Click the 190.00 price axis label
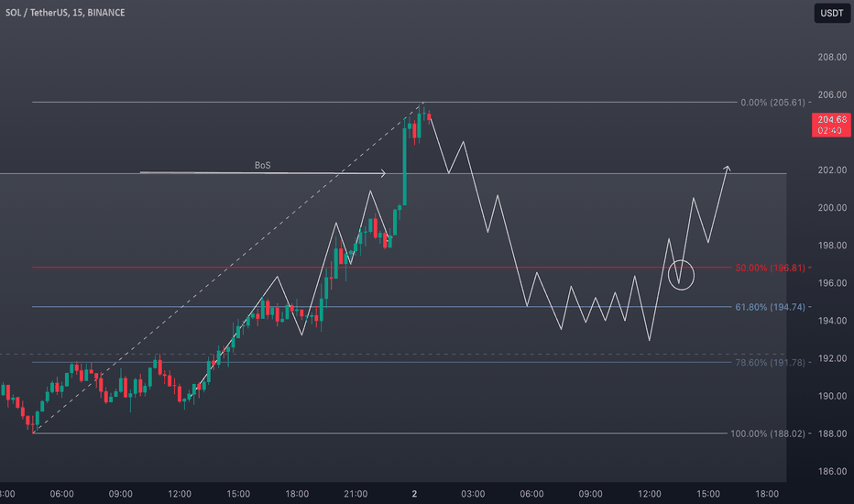Viewport: 854px width, 504px height. [832, 396]
